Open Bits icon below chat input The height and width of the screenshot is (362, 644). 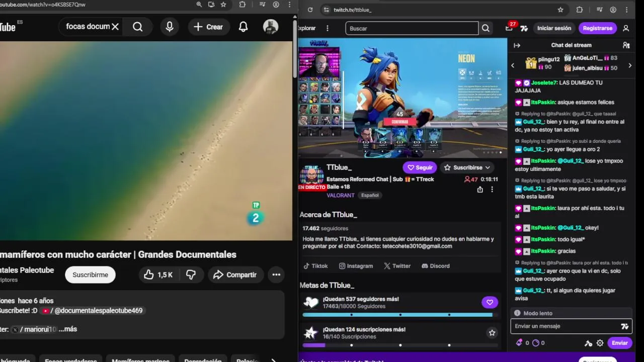(x=519, y=343)
